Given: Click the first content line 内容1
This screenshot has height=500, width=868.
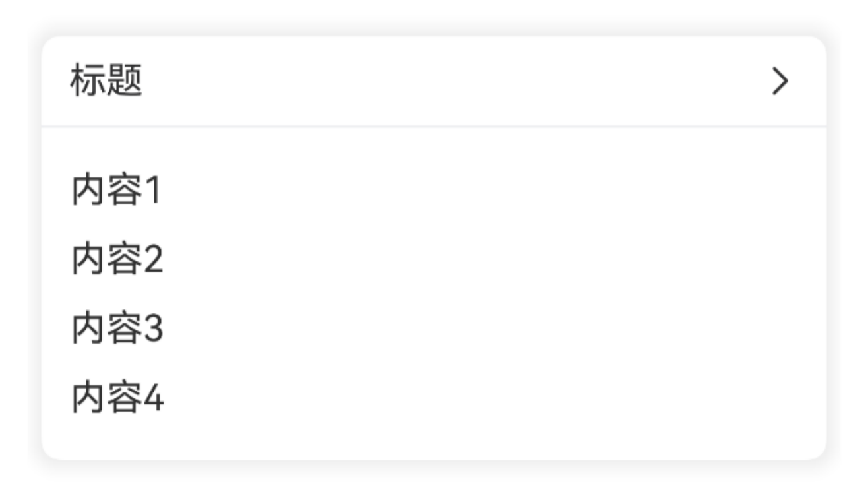Looking at the screenshot, I should [116, 191].
